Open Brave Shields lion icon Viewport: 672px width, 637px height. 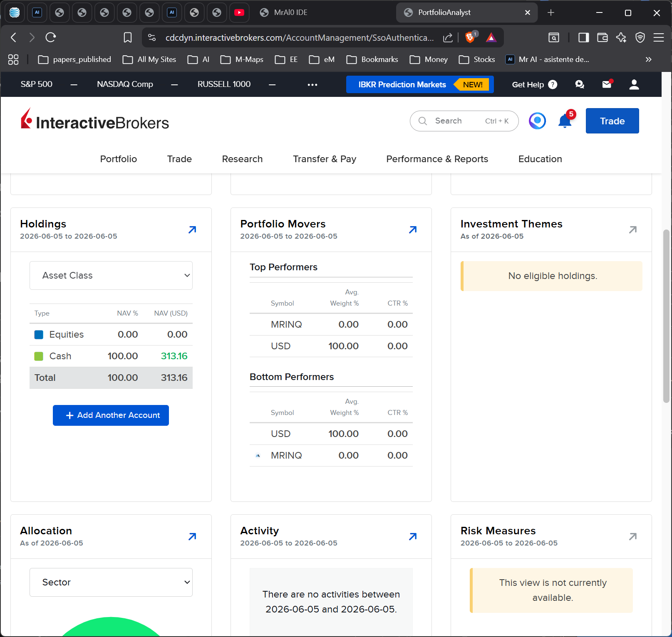point(471,37)
